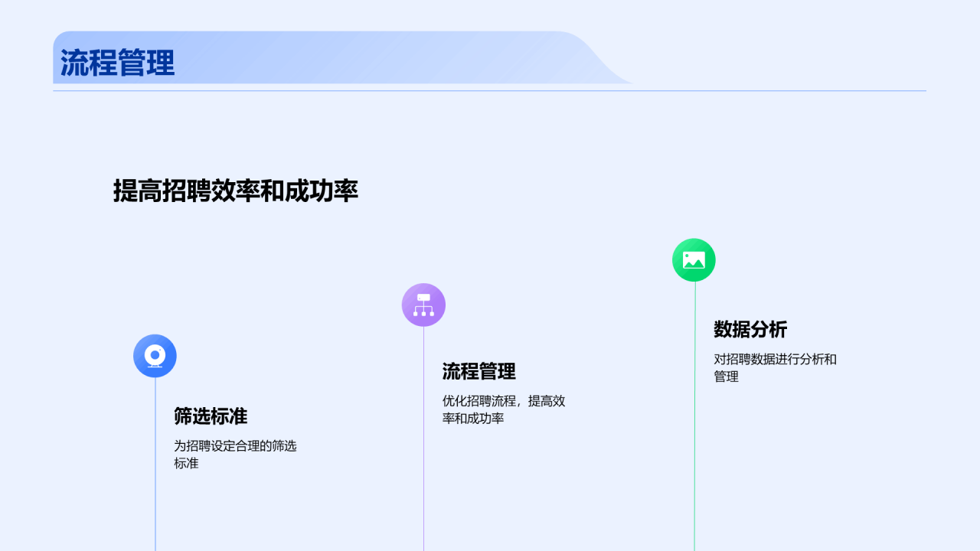Select the heading 筛选标准

(x=211, y=416)
